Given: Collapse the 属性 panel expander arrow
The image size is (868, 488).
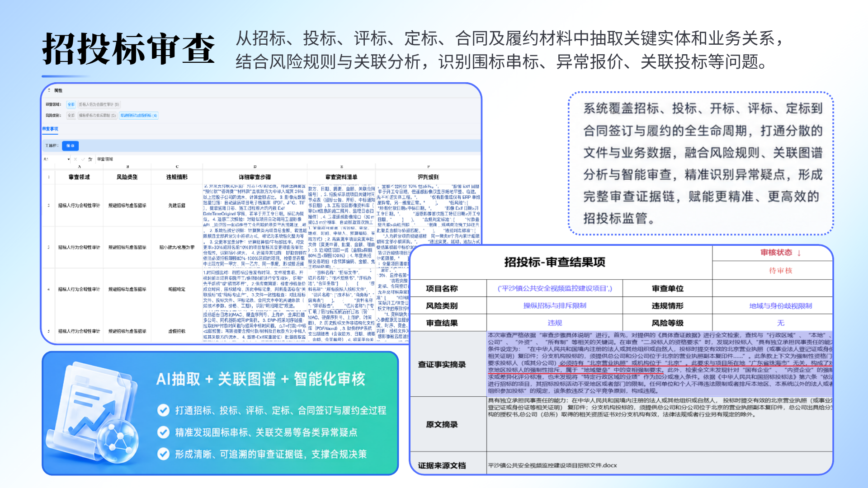Looking at the screenshot, I should 49,90.
